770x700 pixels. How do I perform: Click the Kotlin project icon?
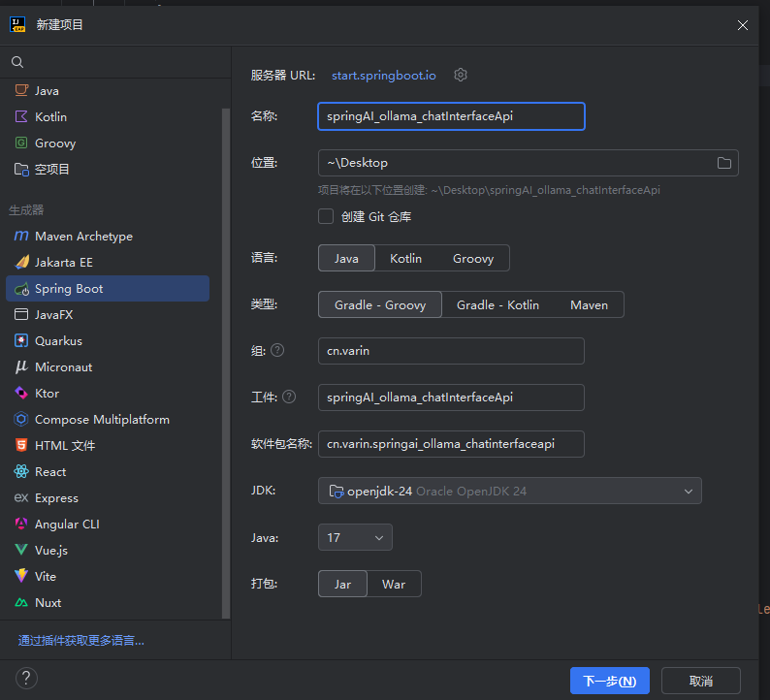click(x=21, y=117)
